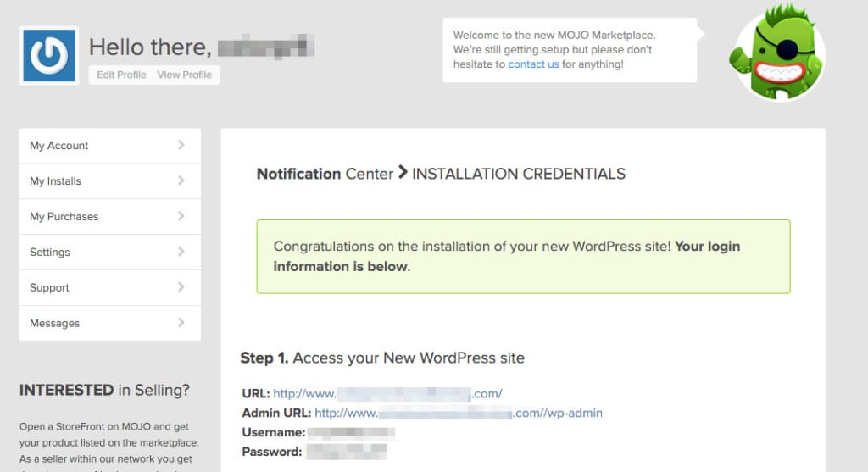Open the Edit Profile link

pos(121,75)
